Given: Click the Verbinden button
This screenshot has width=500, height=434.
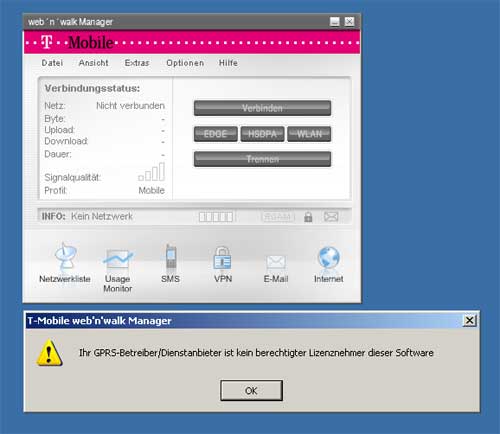Looking at the screenshot, I should click(x=262, y=108).
